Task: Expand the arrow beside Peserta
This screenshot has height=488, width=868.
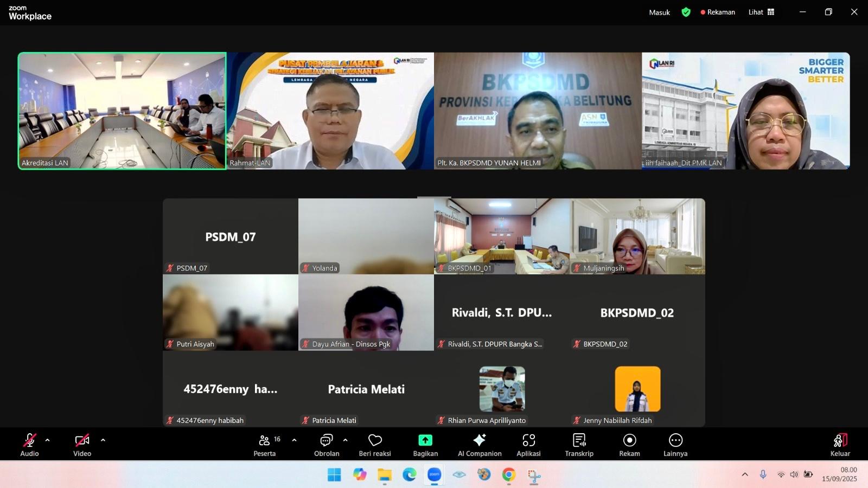Action: coord(295,440)
